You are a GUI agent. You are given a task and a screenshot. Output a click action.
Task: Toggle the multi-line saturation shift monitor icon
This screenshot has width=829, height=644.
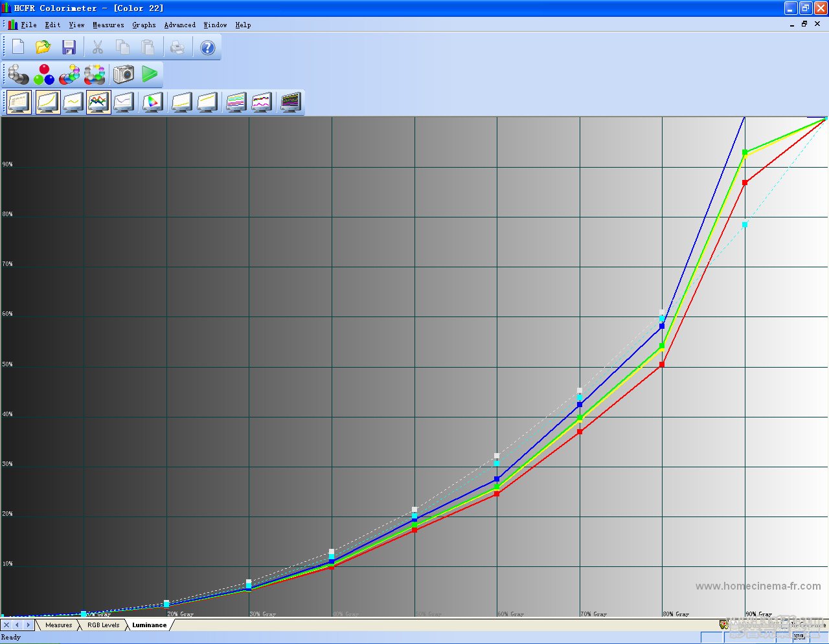pyautogui.click(x=236, y=102)
